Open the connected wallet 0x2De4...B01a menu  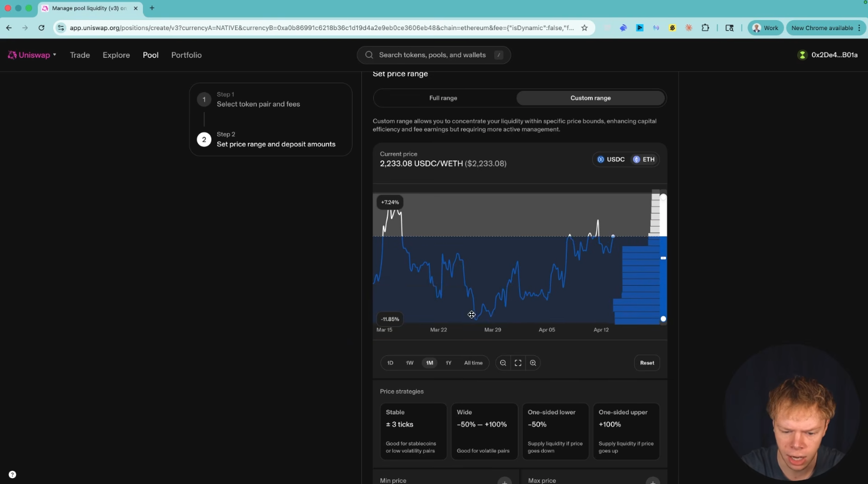[828, 55]
